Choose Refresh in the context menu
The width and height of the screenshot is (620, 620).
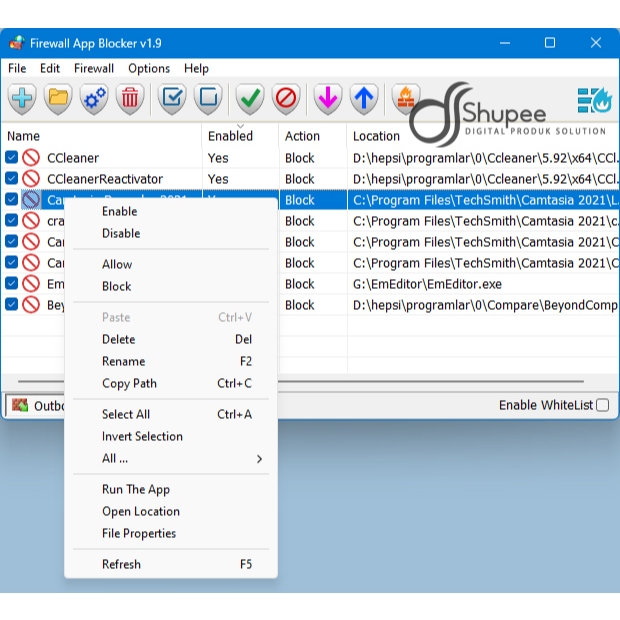click(x=171, y=564)
